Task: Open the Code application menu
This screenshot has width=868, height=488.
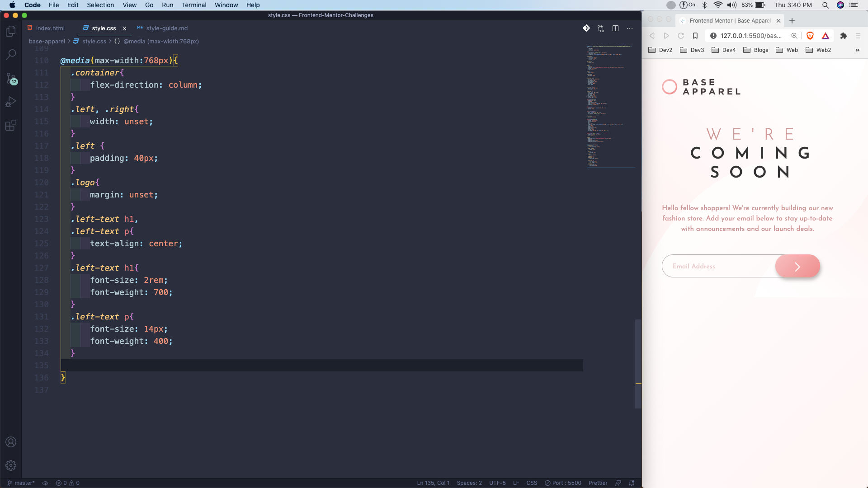Action: click(33, 5)
